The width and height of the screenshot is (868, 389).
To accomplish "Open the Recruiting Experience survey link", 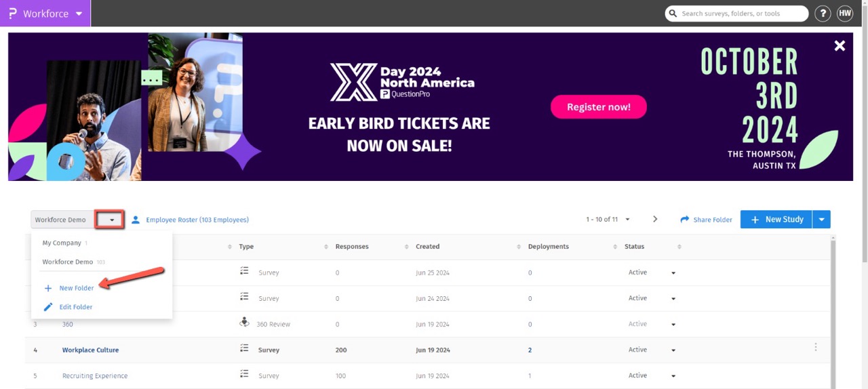I will (95, 375).
